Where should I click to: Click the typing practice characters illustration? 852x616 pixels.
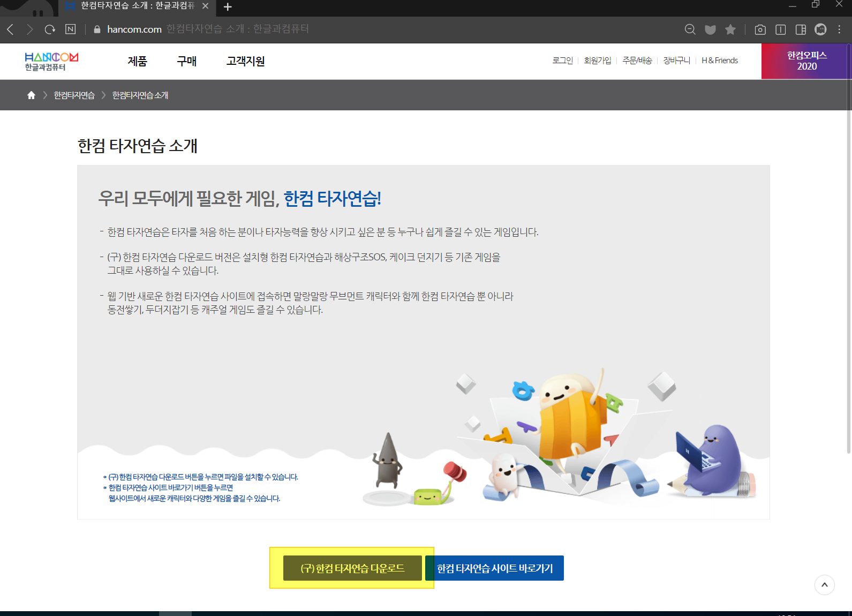click(x=560, y=437)
